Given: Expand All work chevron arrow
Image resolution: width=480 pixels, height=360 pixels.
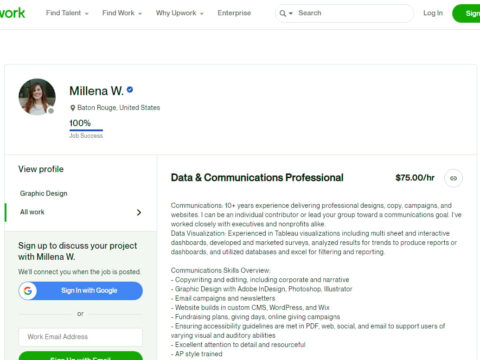Looking at the screenshot, I should [x=139, y=212].
